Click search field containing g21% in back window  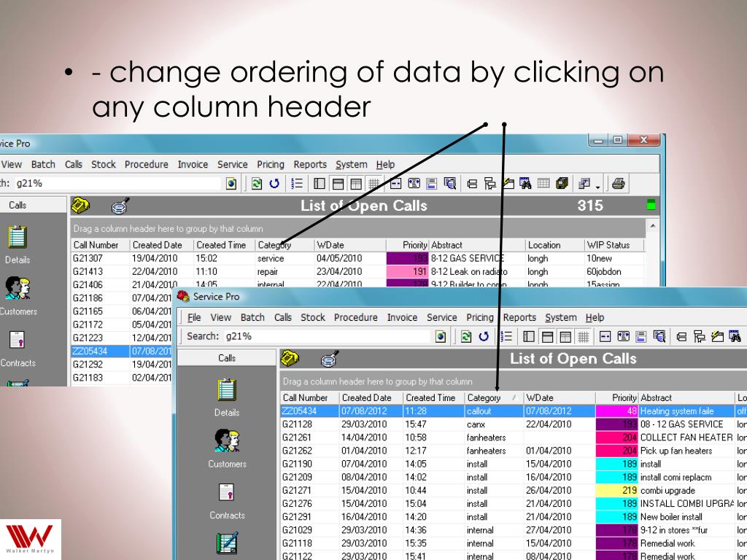118,183
